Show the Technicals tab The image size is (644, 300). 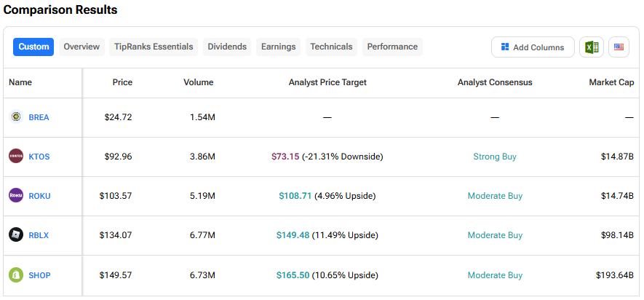(331, 47)
